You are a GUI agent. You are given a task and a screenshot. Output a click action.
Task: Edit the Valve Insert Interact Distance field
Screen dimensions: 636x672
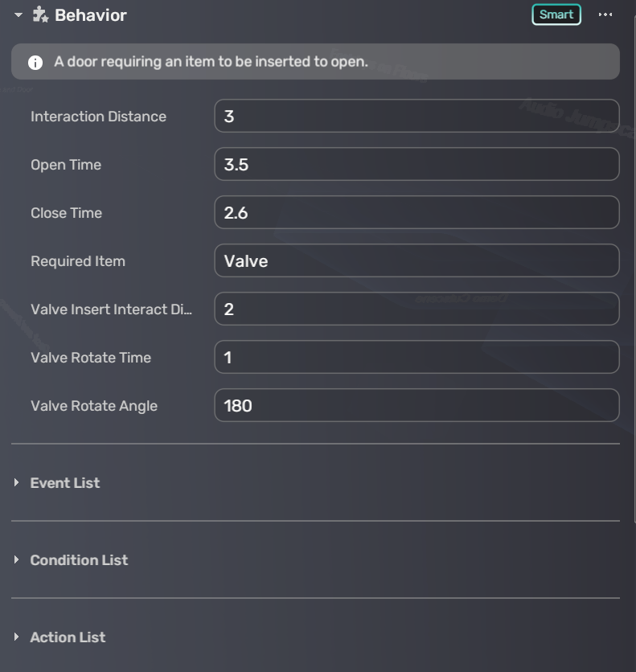pyautogui.click(x=416, y=309)
